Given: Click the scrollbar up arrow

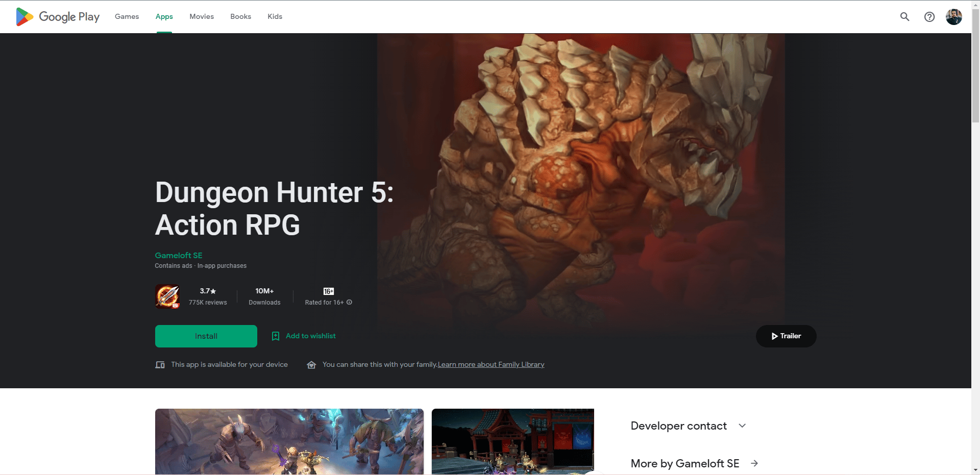Looking at the screenshot, I should click(x=975, y=5).
